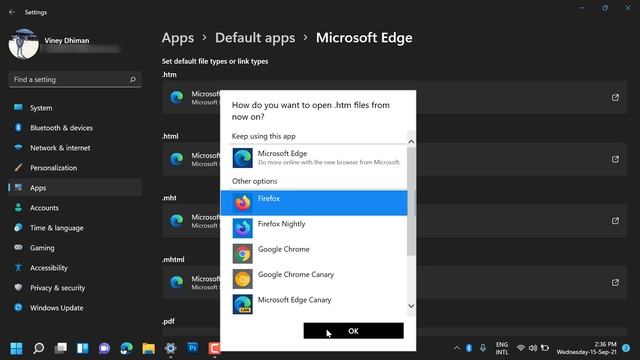Open clock and date in taskbar
Viewport: 640px width, 360px height.
click(587, 348)
